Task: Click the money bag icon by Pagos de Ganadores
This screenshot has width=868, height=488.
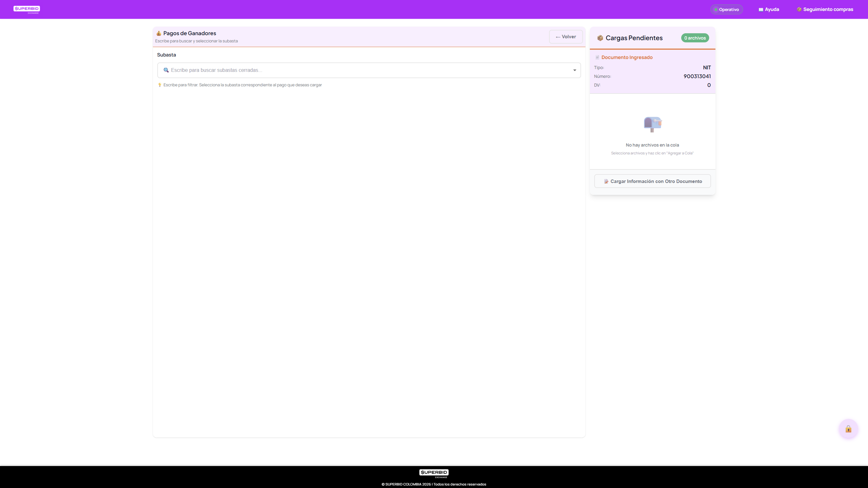Action: pyautogui.click(x=159, y=33)
